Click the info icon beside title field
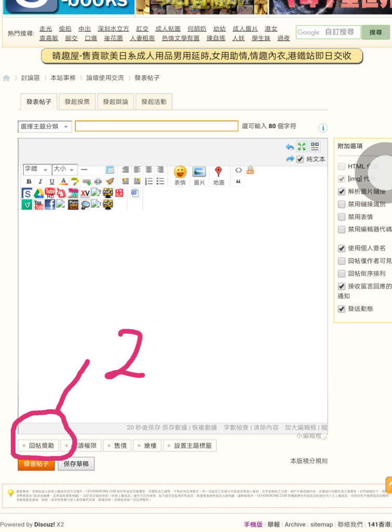The width and height of the screenshot is (392, 532). [x=323, y=128]
